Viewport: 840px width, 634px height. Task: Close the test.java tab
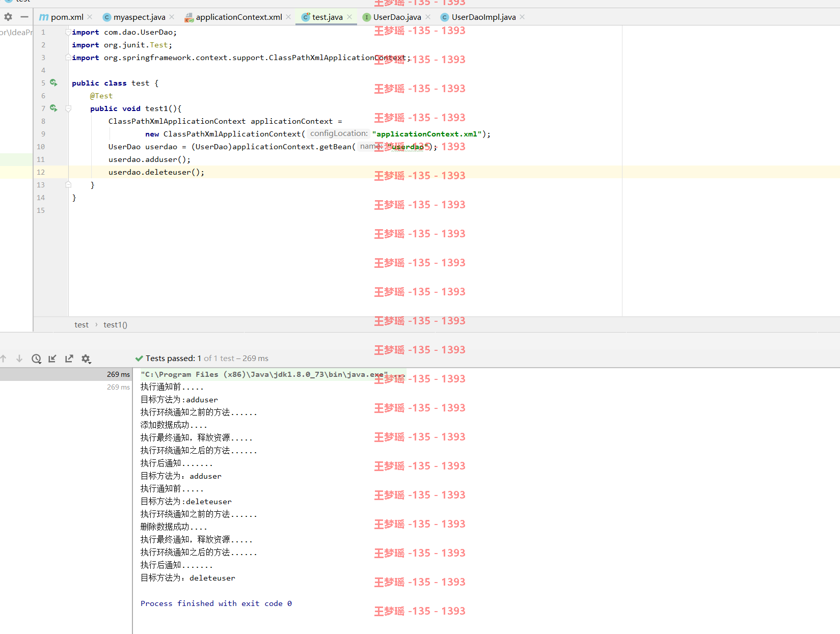point(349,17)
